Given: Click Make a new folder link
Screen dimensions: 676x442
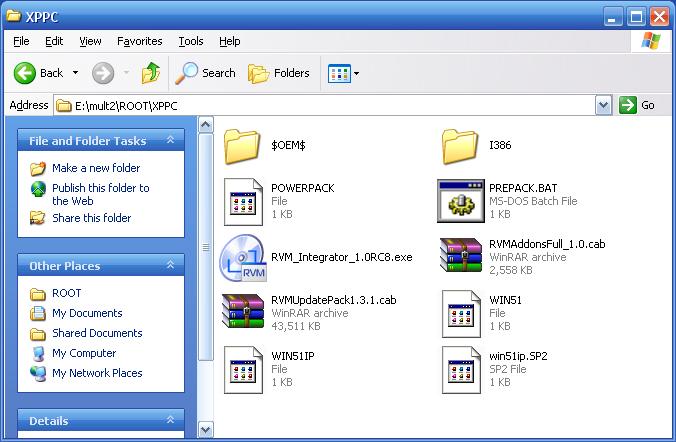Looking at the screenshot, I should [x=96, y=168].
